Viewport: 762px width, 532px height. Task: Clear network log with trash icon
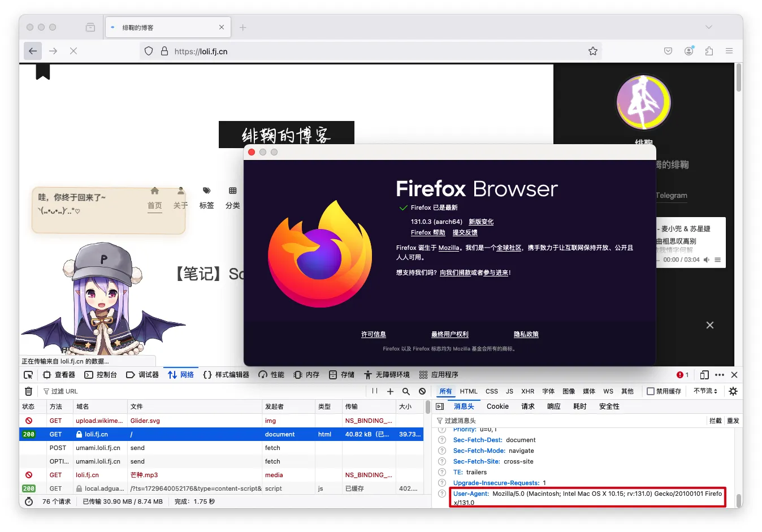[28, 391]
